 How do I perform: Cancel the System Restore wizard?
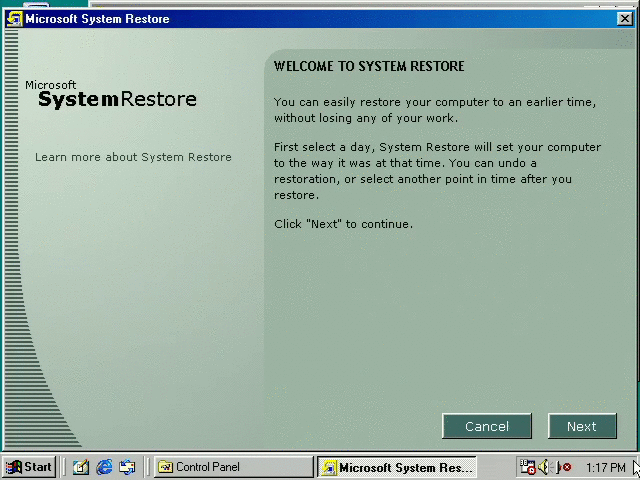coord(487,426)
